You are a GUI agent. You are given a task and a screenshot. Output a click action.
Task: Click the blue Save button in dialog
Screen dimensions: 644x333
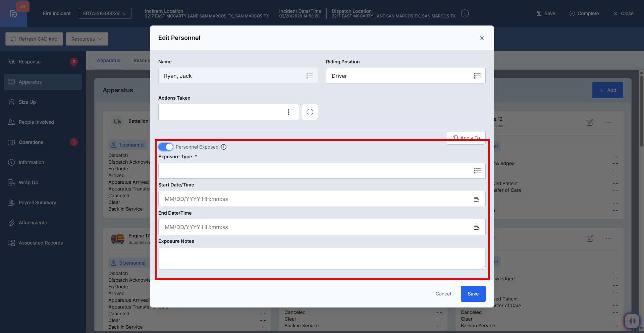473,294
